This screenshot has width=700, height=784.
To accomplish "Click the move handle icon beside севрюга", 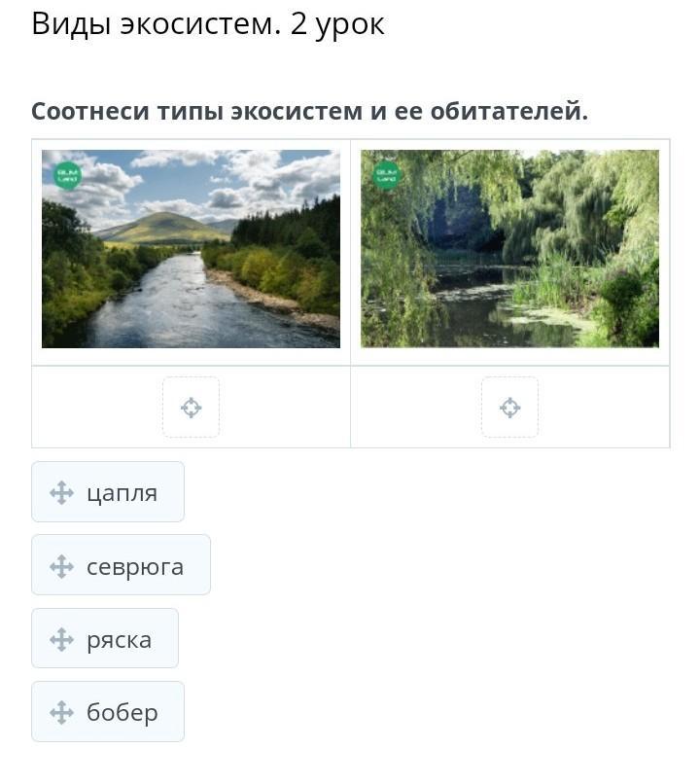I will click(61, 566).
